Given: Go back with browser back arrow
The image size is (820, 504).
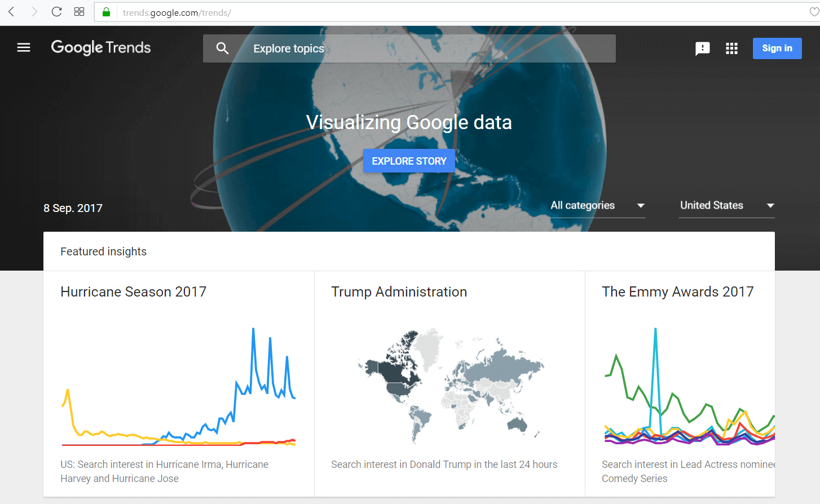Looking at the screenshot, I should [11, 12].
